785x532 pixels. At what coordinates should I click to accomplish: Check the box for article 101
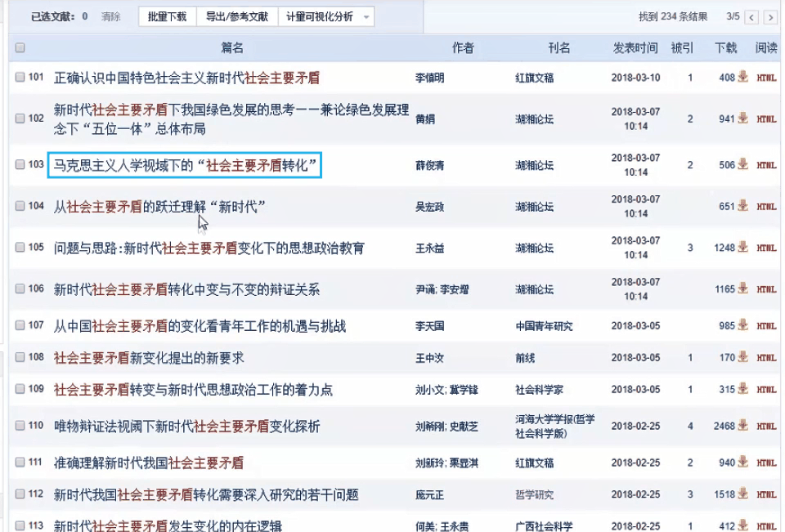coord(20,77)
